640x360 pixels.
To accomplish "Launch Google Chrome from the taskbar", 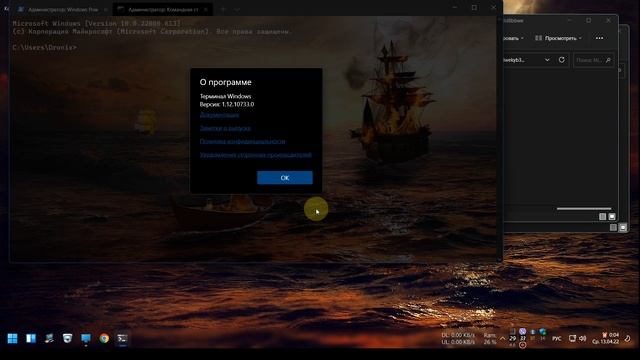I will pos(104,338).
